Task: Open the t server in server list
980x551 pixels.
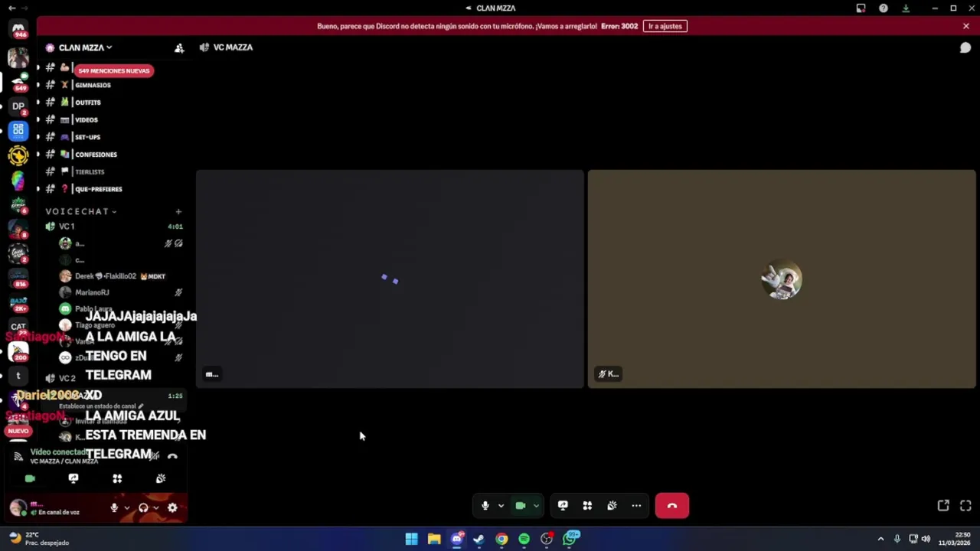Action: point(18,376)
